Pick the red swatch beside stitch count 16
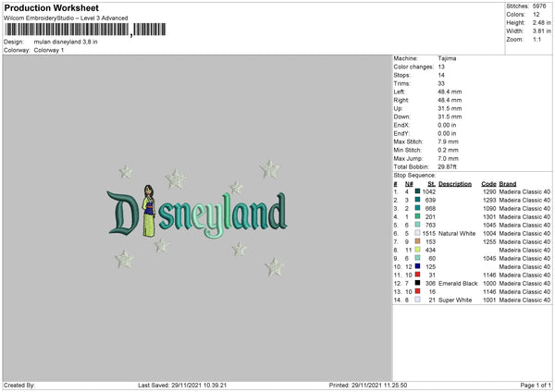This screenshot has height=392, width=555. (x=417, y=291)
